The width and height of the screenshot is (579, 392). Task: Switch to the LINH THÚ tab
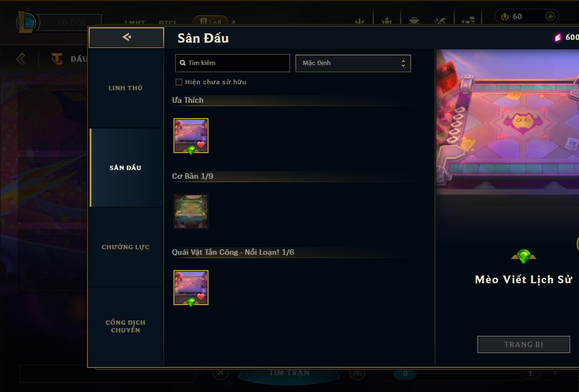coord(125,88)
